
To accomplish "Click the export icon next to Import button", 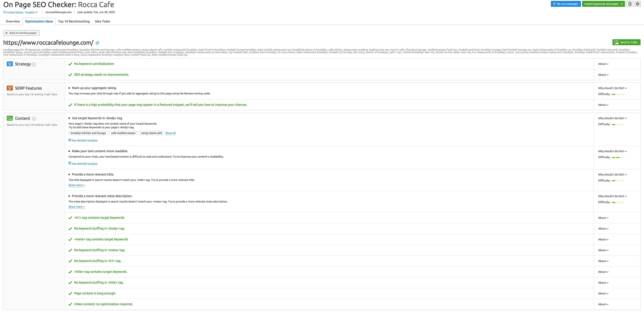I will [x=630, y=4].
